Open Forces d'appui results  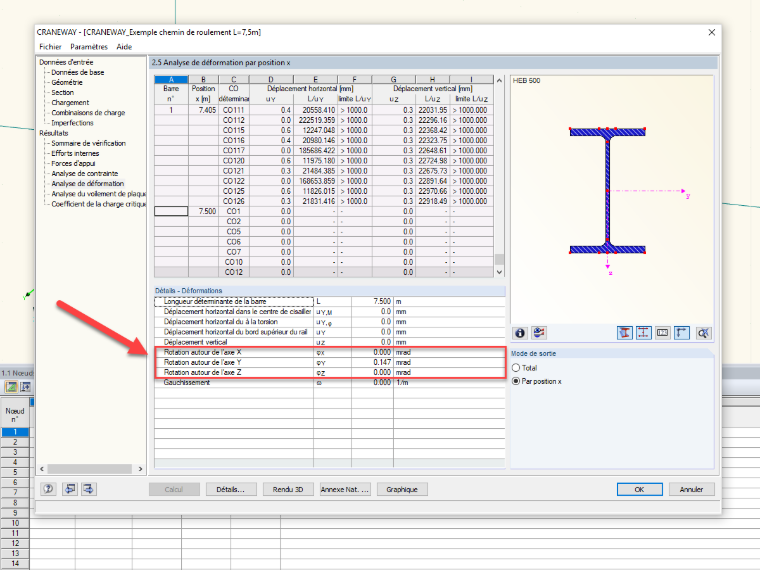(x=73, y=164)
